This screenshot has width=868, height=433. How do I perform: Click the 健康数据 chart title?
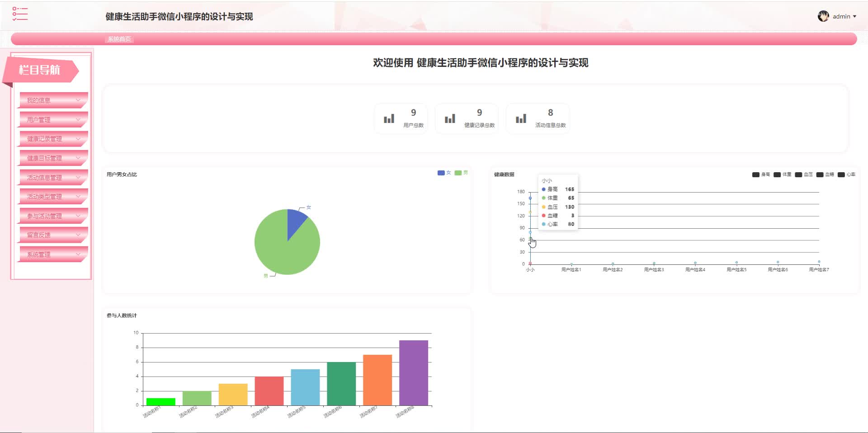pyautogui.click(x=504, y=174)
